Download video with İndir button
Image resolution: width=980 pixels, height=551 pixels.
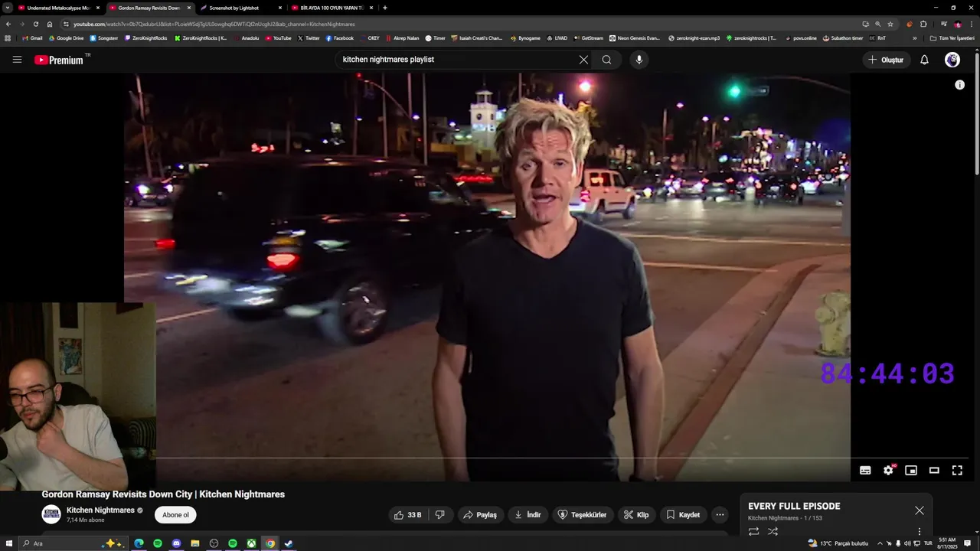[528, 515]
